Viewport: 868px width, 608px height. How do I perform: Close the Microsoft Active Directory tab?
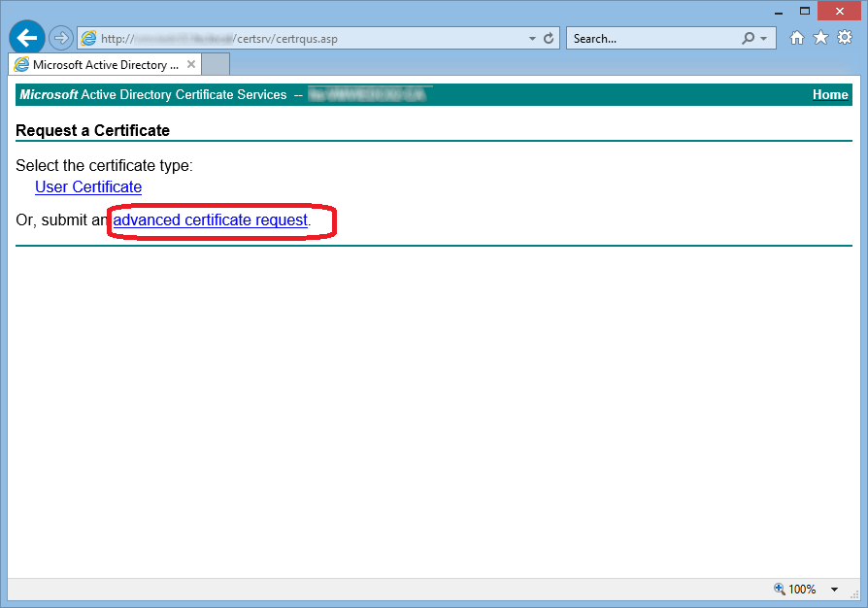click(x=191, y=65)
